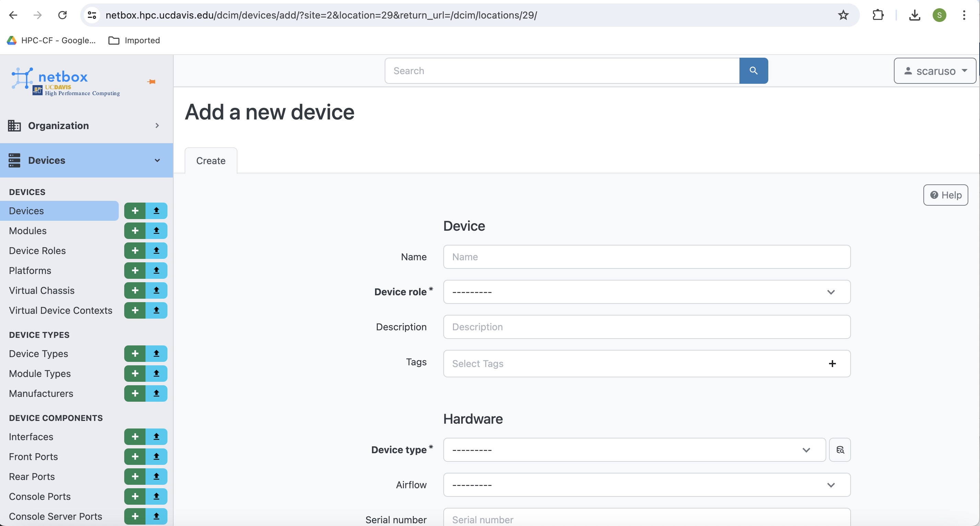Toggle the orange sidebar pin icon

point(151,81)
